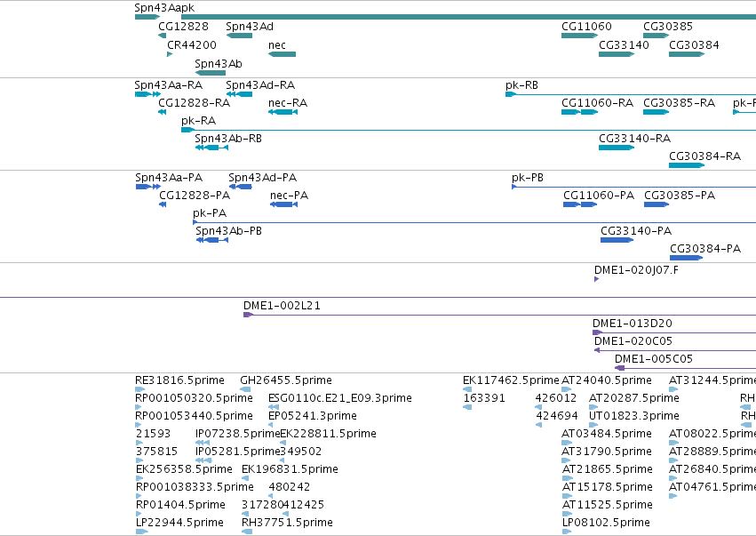Select the EK228811.5prime EST
756x536 pixels.
click(x=283, y=443)
